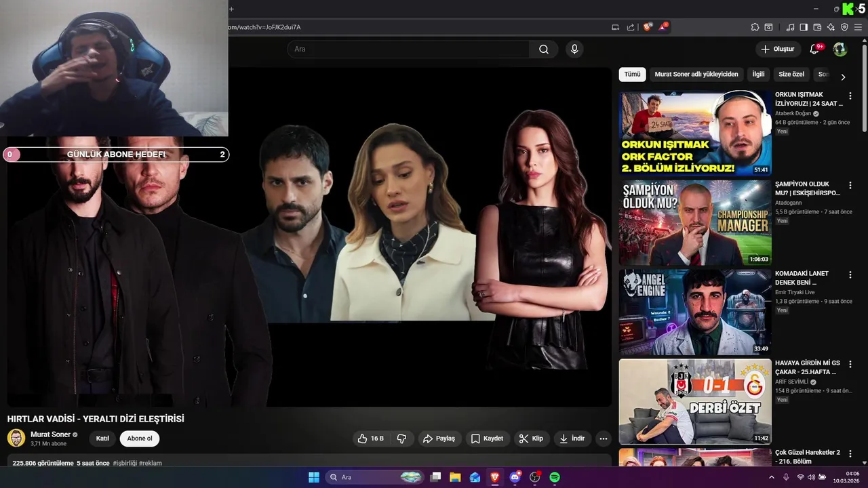The image size is (868, 488).
Task: Open Discord from the taskbar
Action: point(515,477)
